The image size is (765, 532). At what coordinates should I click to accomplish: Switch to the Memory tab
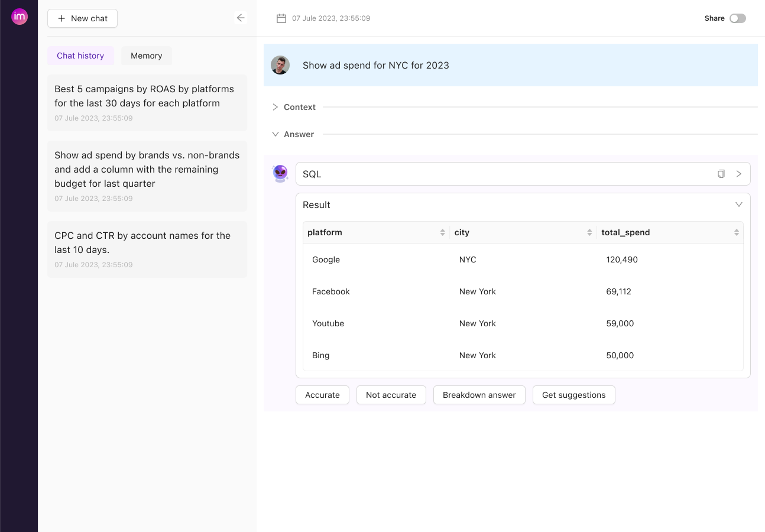click(146, 56)
